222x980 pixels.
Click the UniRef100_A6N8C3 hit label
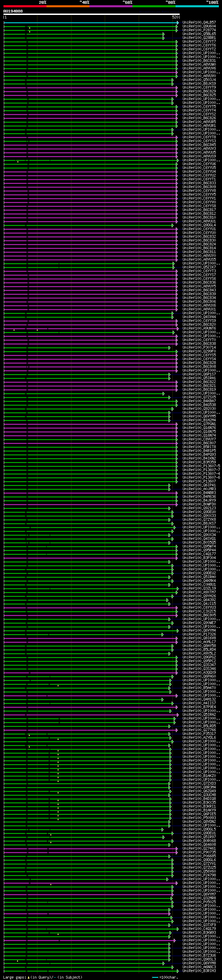pyautogui.click(x=199, y=967)
